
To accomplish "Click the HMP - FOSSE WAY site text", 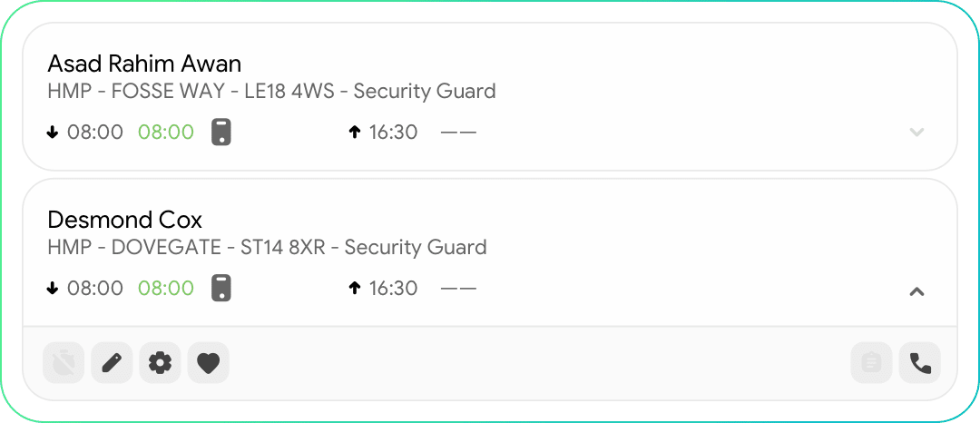I will [271, 91].
